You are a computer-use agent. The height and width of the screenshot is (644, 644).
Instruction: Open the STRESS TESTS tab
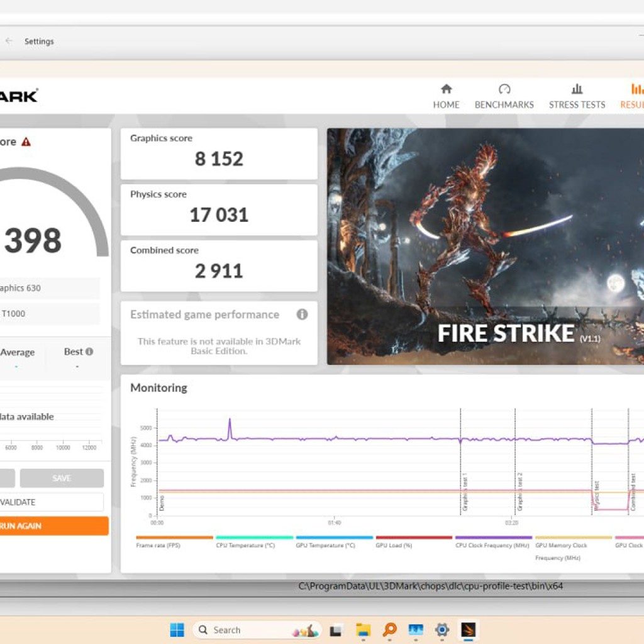[x=577, y=96]
